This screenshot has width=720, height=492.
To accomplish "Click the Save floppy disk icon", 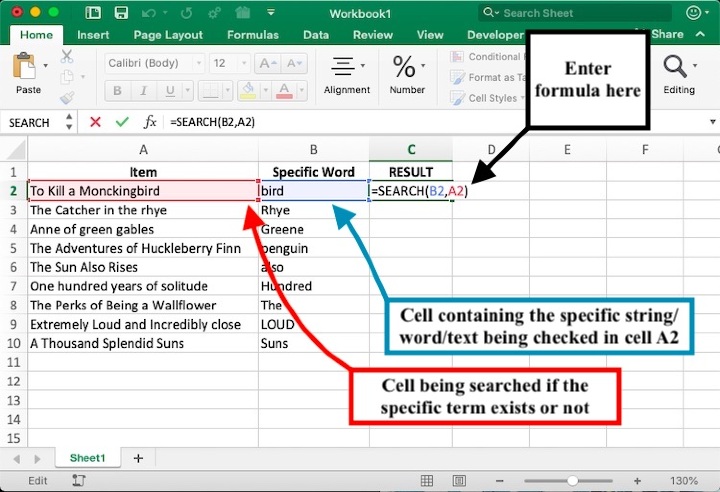I will [121, 13].
